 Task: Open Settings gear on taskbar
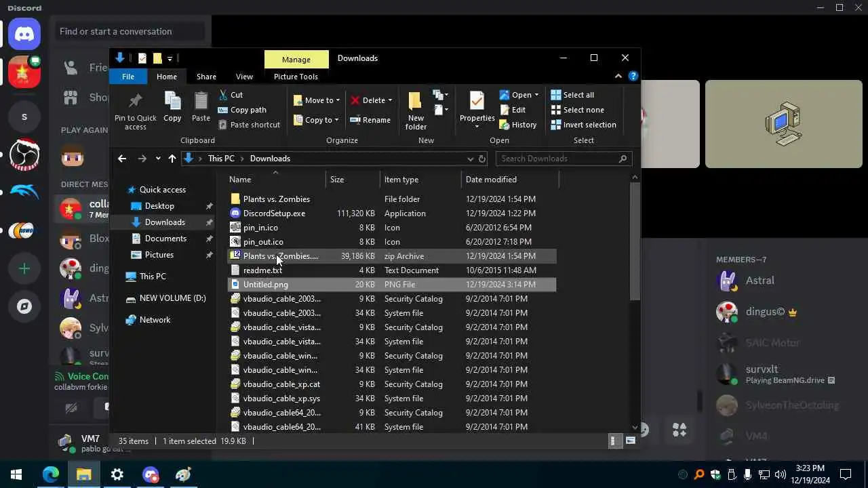(117, 474)
